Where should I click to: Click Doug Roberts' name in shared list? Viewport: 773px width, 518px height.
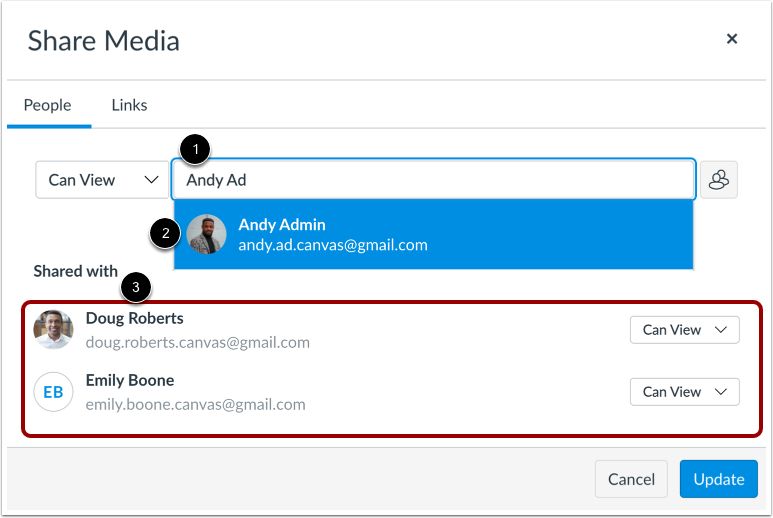(x=135, y=318)
